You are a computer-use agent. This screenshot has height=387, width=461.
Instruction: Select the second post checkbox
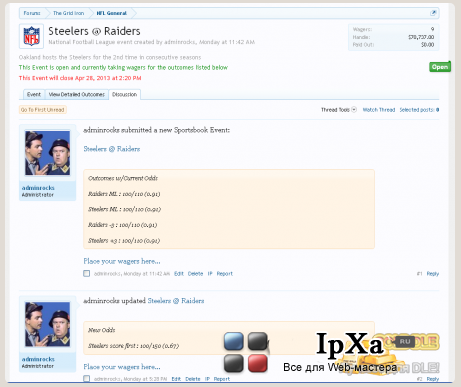point(87,379)
